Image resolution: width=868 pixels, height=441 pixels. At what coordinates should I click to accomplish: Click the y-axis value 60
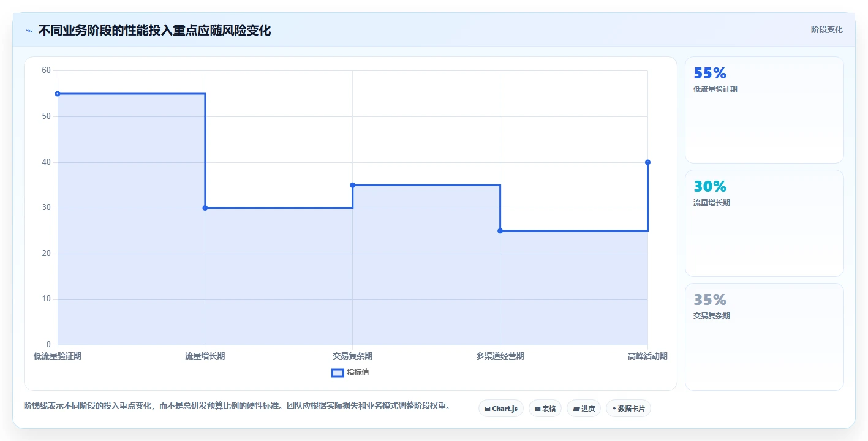(46, 70)
